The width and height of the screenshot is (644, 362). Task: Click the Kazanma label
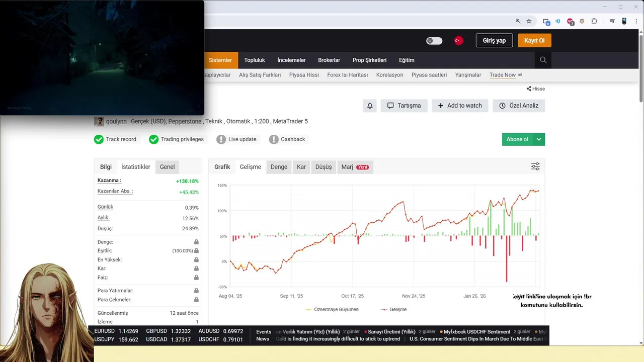tap(109, 180)
